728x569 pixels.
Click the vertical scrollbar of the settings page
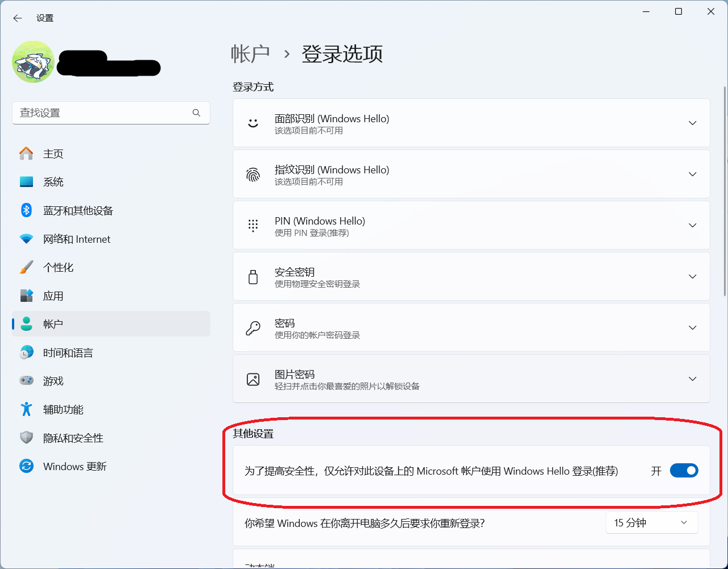(x=725, y=190)
